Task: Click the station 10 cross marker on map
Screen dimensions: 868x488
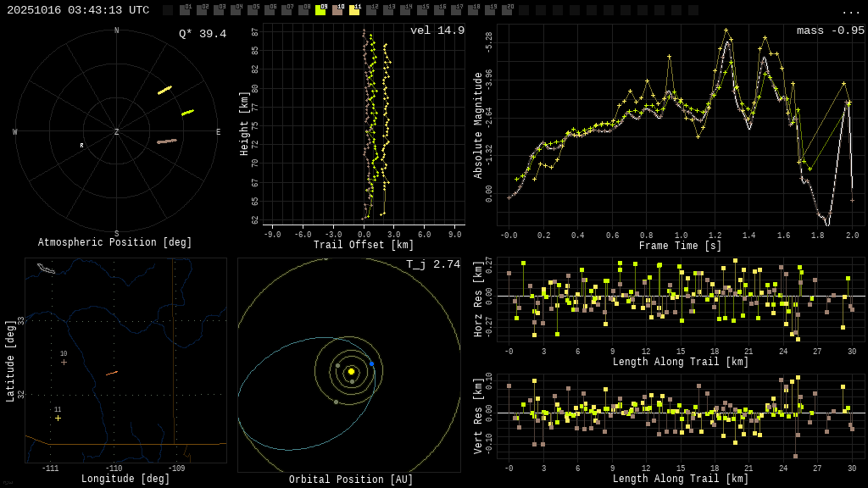Action: pyautogui.click(x=64, y=362)
